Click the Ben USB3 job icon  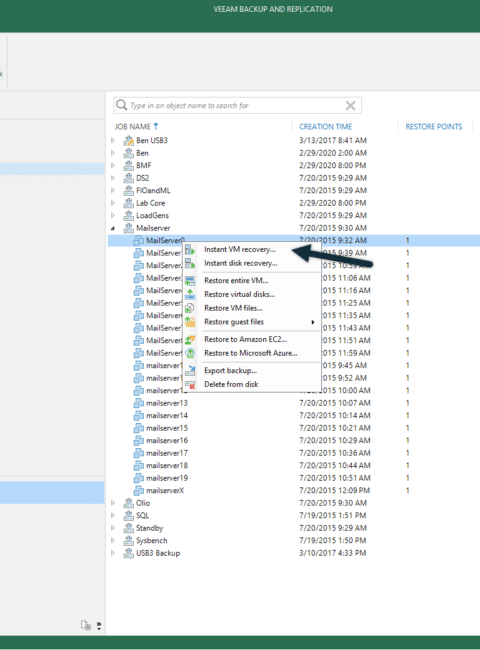pos(128,141)
